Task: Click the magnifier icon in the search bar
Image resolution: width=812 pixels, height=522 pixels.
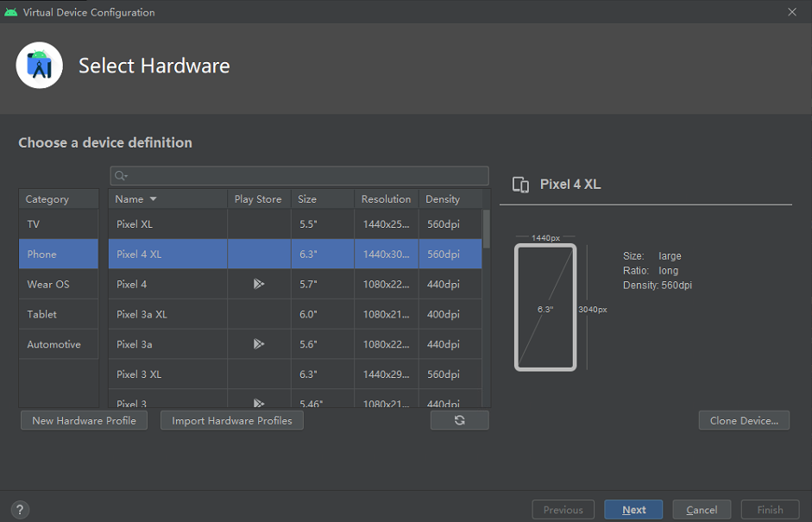Action: pos(120,176)
